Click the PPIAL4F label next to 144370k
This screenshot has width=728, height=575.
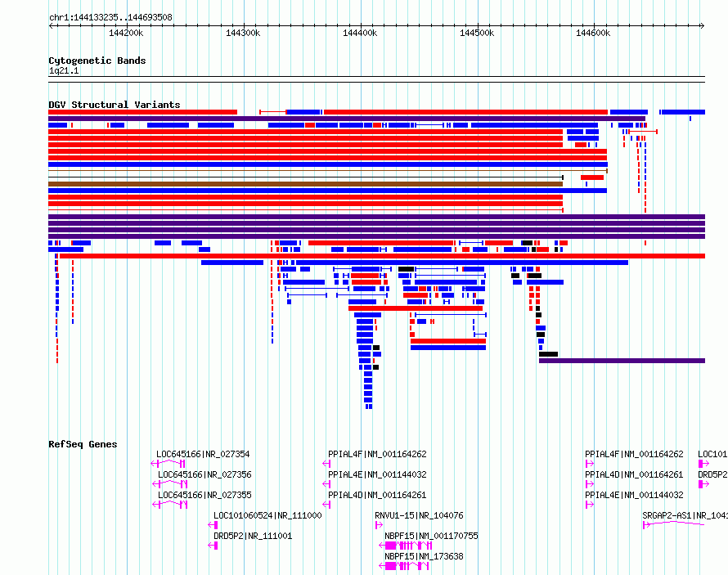377,454
